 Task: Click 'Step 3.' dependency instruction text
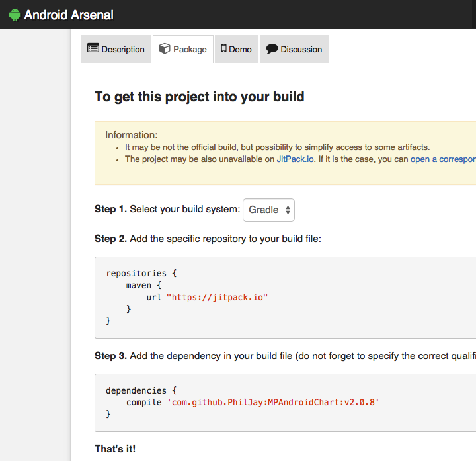(286, 356)
